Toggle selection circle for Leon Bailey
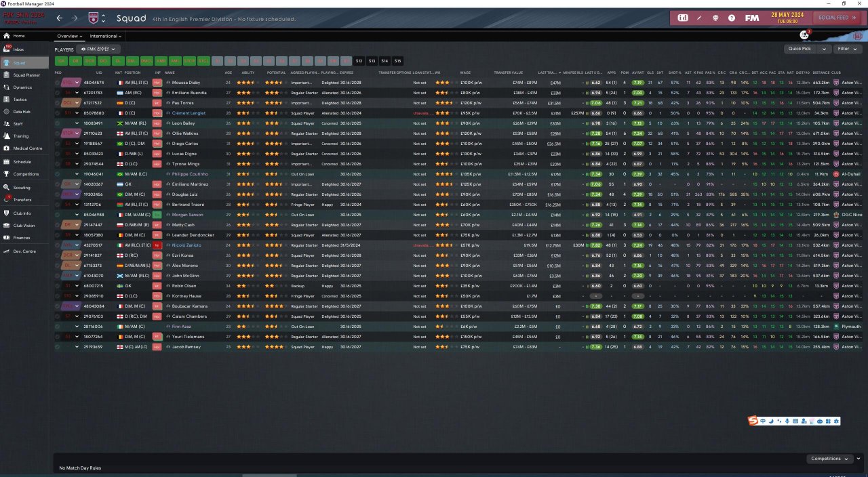 click(58, 123)
